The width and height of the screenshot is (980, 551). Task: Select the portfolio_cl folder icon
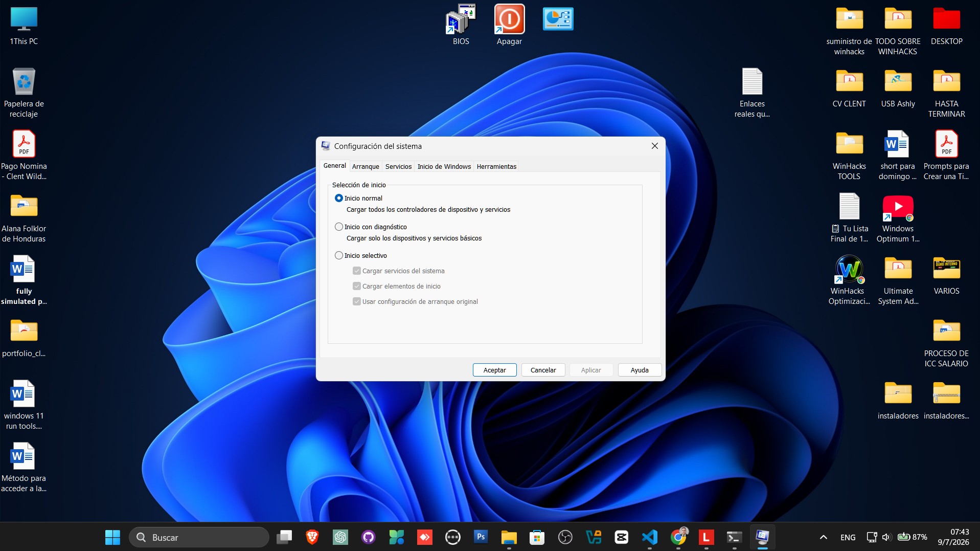coord(24,337)
